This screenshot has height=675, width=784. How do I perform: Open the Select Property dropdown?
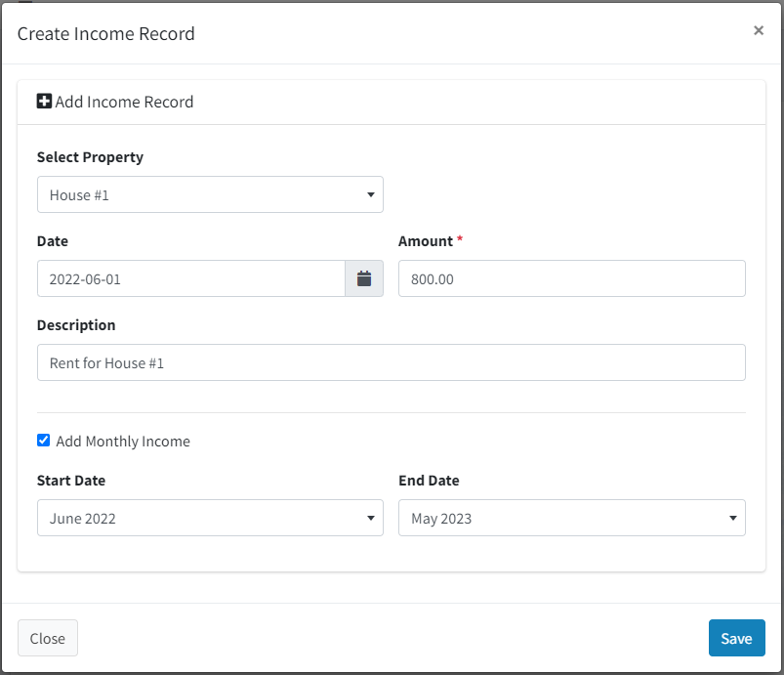tap(210, 194)
